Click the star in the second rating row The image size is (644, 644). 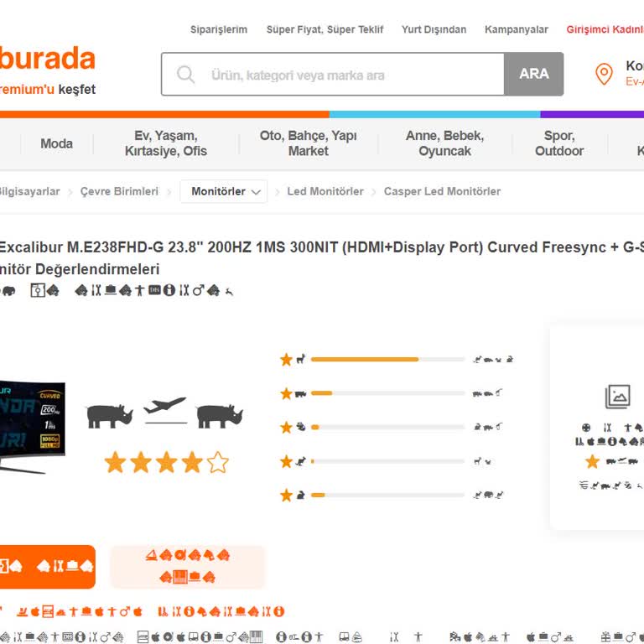286,393
